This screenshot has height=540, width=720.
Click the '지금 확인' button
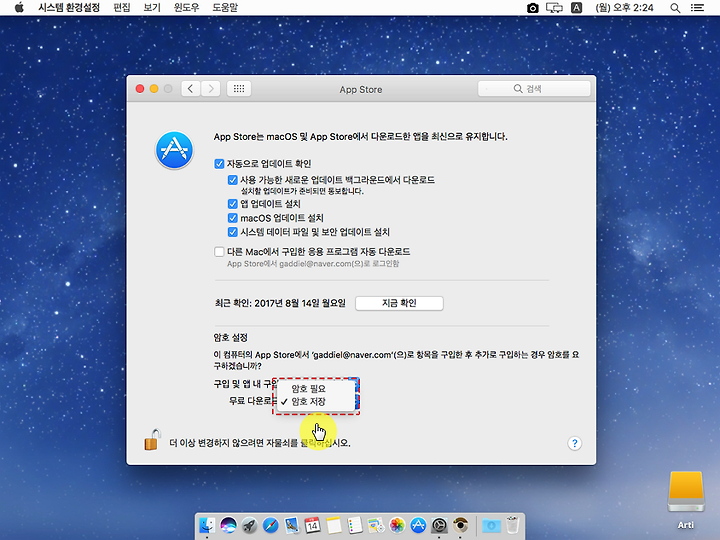[x=399, y=303]
